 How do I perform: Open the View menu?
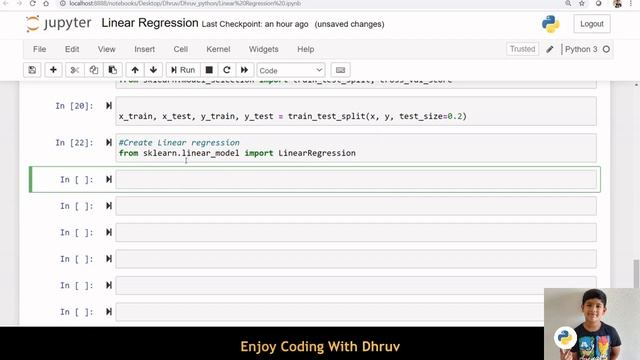107,49
